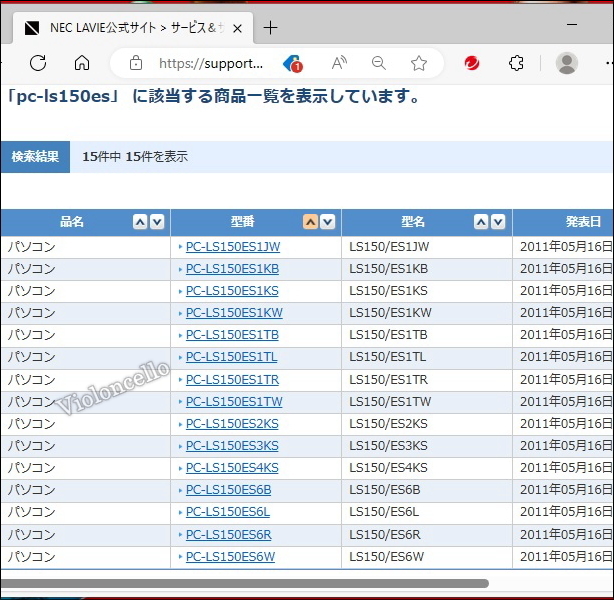Click the address bar URL field

click(211, 63)
